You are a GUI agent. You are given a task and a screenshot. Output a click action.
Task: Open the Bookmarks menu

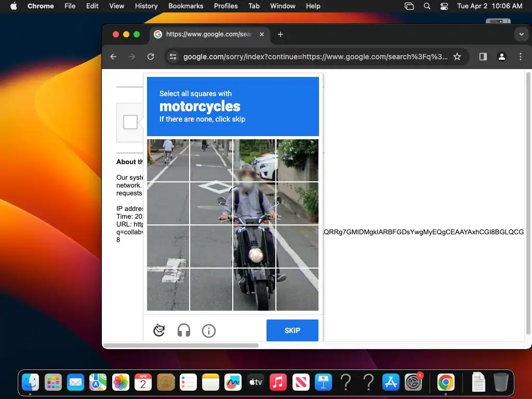185,6
